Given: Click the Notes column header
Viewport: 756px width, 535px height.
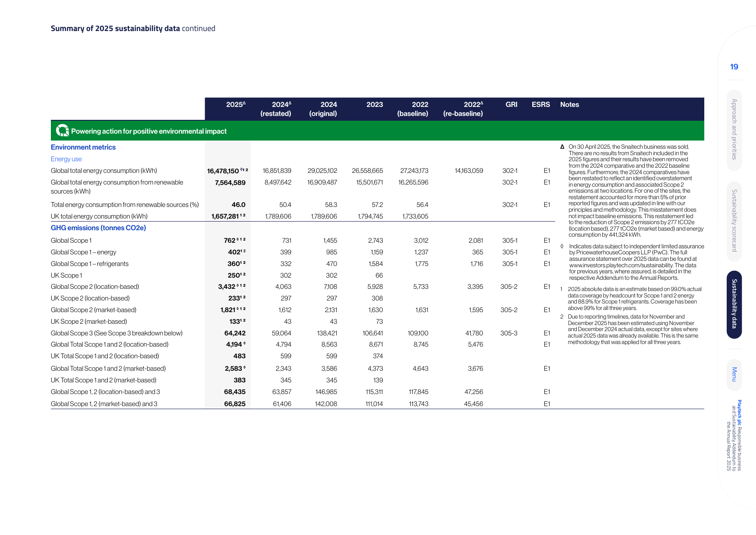Looking at the screenshot, I should 569,105.
